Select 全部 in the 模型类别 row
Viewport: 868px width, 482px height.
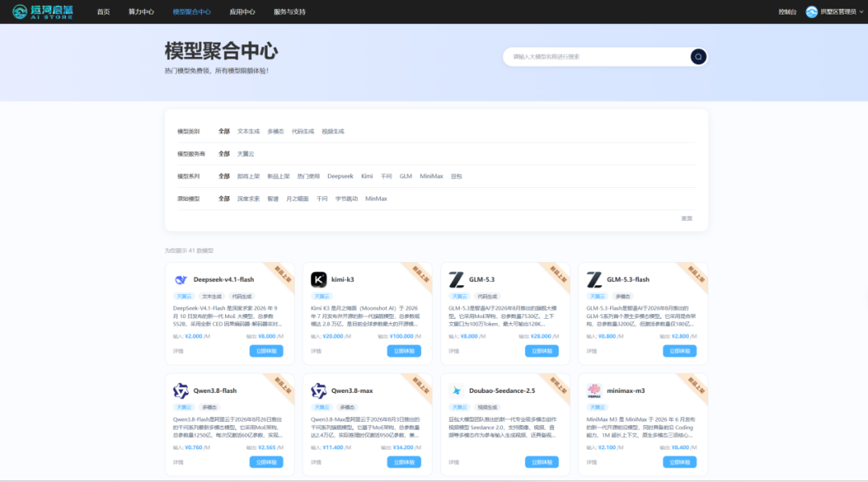coord(223,132)
